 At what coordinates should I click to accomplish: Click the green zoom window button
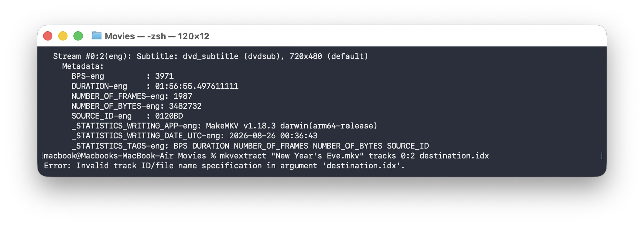click(78, 36)
